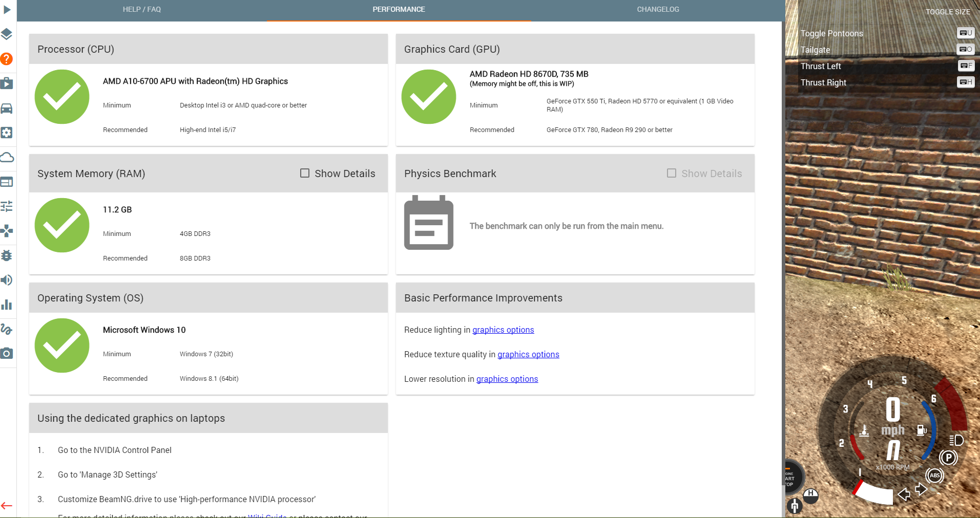Switch to the CHANGELOG tab
Viewport: 980px width, 518px height.
point(658,9)
